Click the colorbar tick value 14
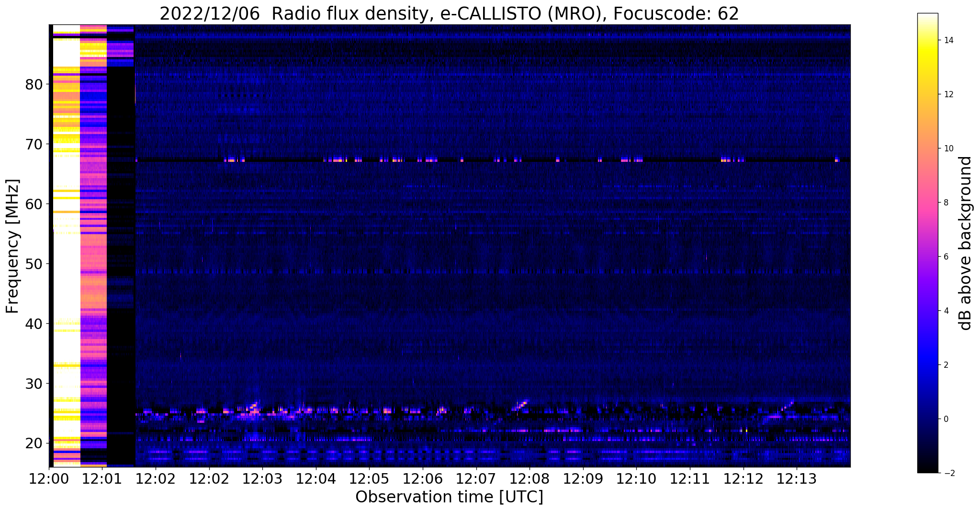The width and height of the screenshot is (980, 511). 948,40
